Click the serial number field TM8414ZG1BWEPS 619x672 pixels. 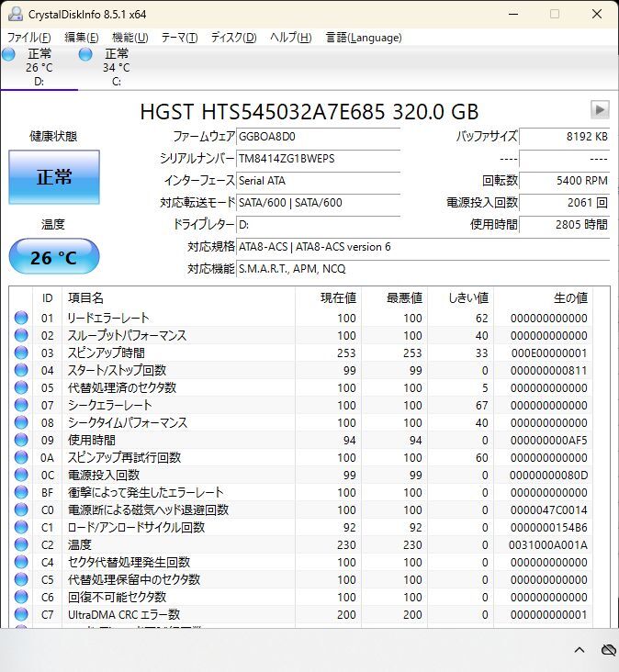(x=318, y=159)
